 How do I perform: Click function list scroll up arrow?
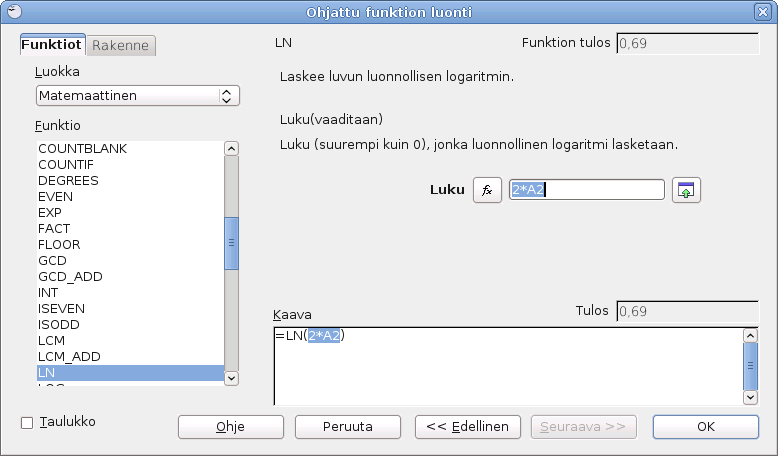click(x=231, y=149)
